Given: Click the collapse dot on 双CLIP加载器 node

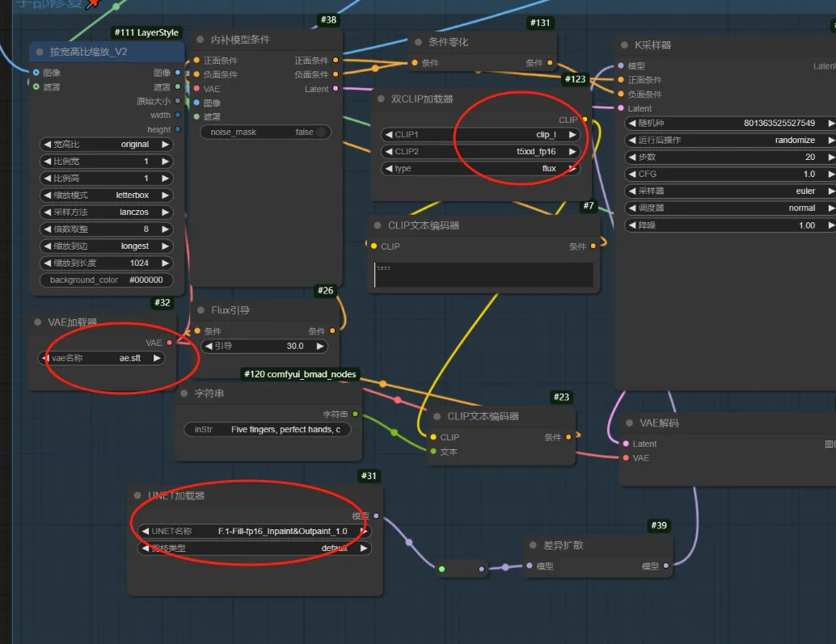Looking at the screenshot, I should (x=381, y=99).
